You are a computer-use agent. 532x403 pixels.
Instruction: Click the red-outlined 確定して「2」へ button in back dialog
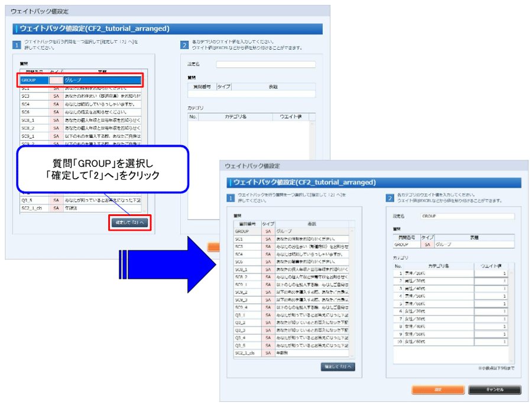129,223
